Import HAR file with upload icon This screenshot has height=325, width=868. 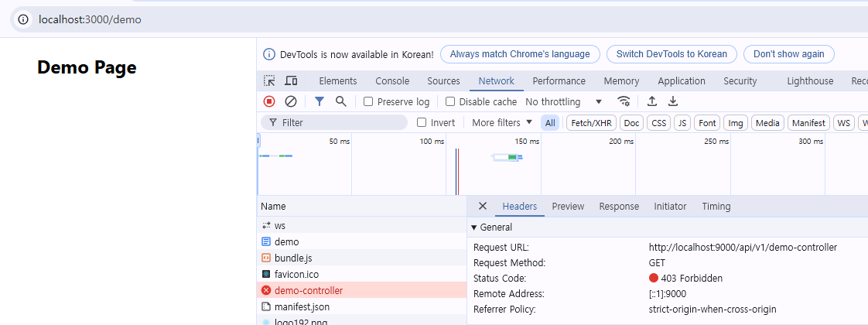click(x=652, y=101)
